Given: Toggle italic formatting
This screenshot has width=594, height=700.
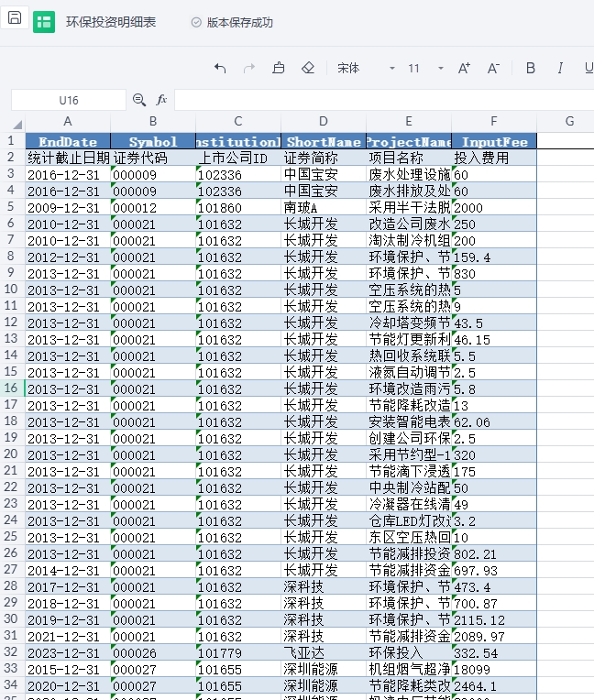Looking at the screenshot, I should click(x=559, y=68).
